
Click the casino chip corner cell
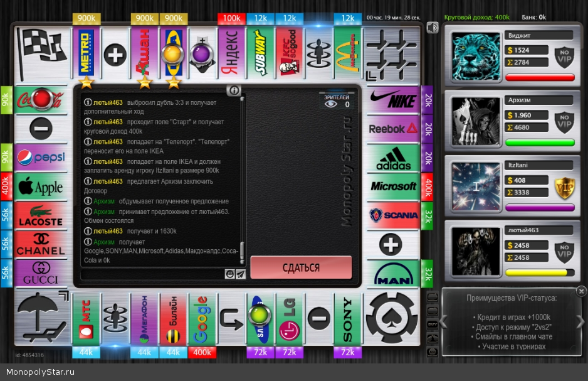click(x=392, y=318)
